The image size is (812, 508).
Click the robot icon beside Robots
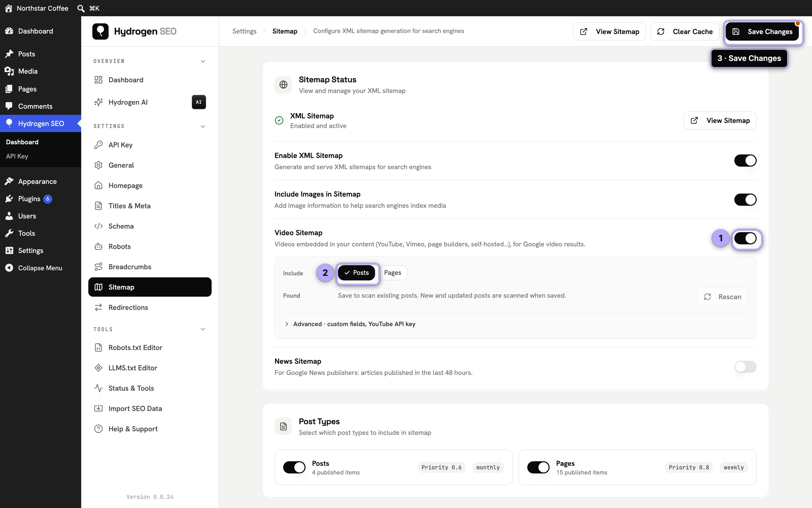pos(98,247)
